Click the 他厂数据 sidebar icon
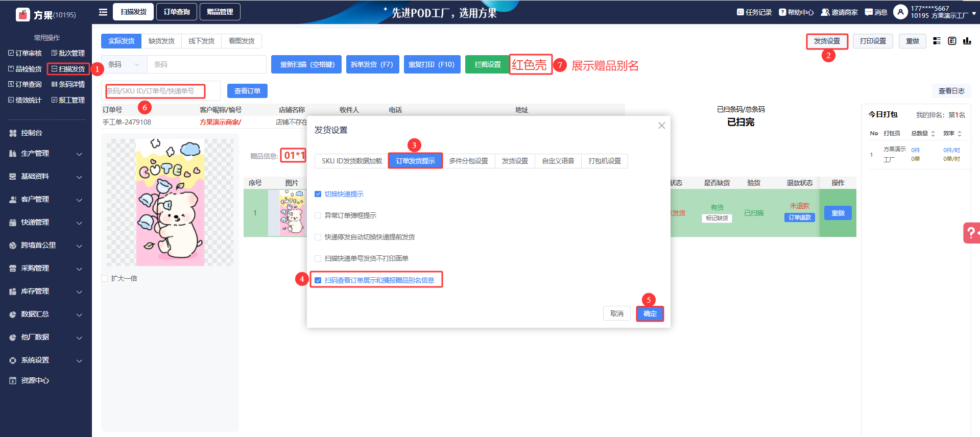Screen dimensions: 980x437 13,337
